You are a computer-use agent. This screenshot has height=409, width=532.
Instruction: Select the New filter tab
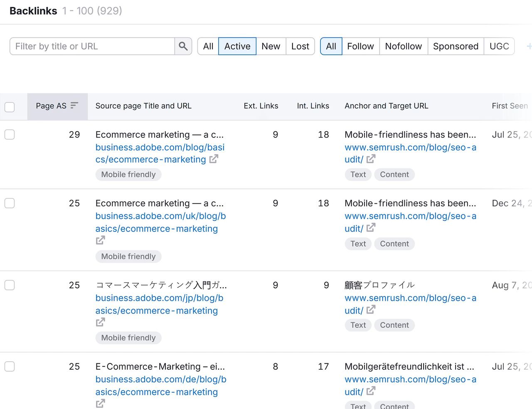click(271, 46)
